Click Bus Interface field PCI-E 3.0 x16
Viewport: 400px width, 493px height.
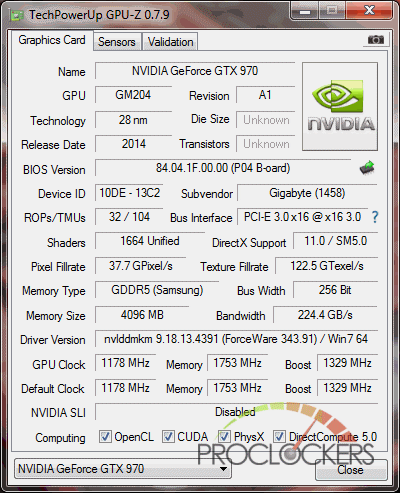(x=302, y=217)
